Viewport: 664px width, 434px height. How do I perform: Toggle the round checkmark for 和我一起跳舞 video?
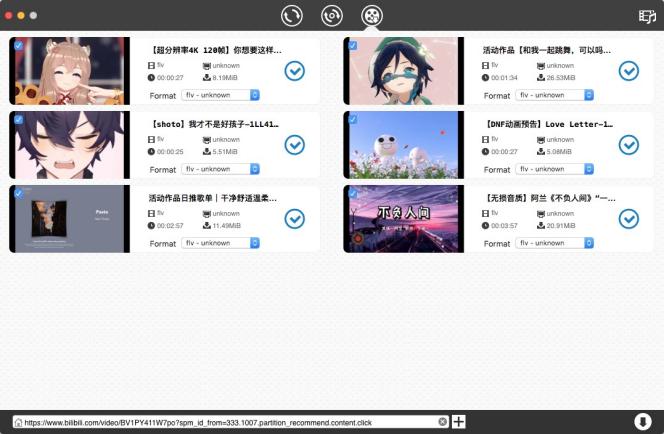pyautogui.click(x=629, y=71)
